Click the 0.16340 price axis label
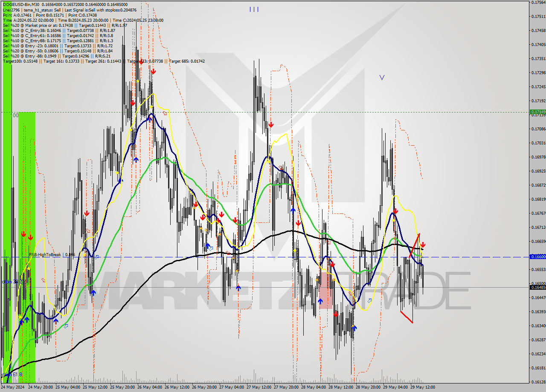Viewport: 546px width, 392px height. pos(538,326)
